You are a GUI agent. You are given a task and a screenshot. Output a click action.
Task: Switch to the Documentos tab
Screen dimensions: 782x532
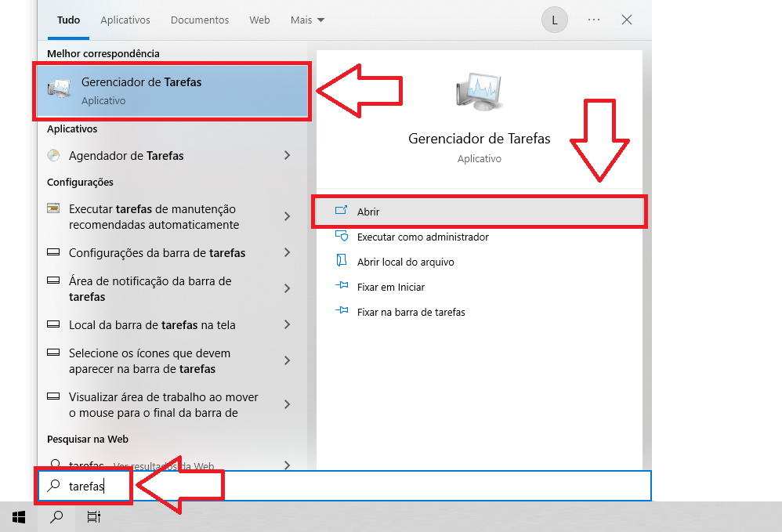[200, 20]
